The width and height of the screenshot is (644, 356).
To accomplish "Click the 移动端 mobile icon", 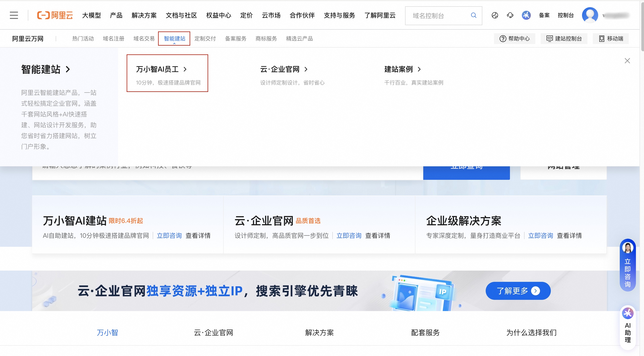I will tap(610, 38).
